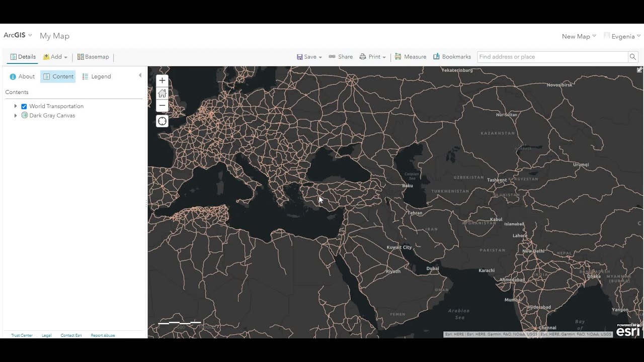This screenshot has width=644, height=362.
Task: Click the map attribution text
Action: pyautogui.click(x=528, y=334)
